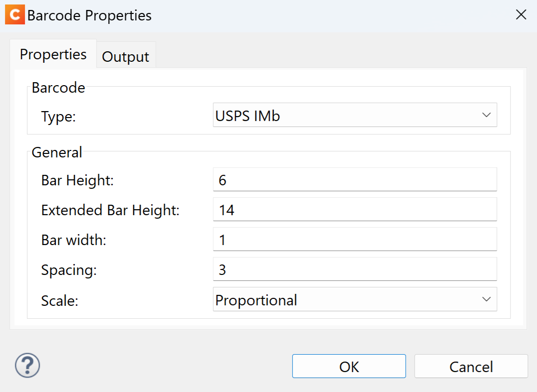The height and width of the screenshot is (392, 537).
Task: Close the Barcode Properties dialog
Action: tap(521, 15)
